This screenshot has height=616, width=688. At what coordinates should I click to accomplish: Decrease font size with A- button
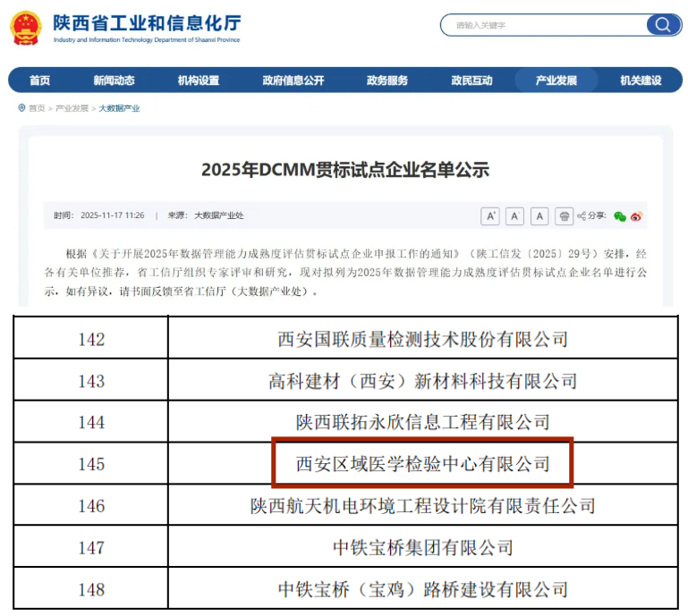[x=514, y=216]
